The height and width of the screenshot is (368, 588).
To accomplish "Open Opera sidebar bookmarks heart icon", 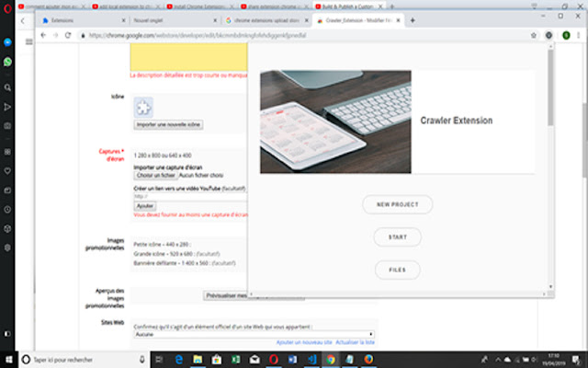I will (7, 171).
